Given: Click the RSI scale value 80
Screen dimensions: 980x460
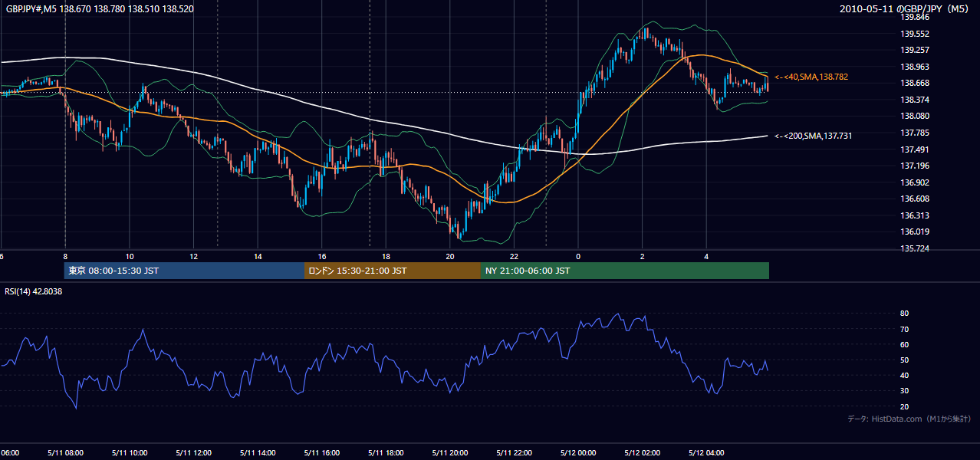Looking at the screenshot, I should tap(905, 314).
